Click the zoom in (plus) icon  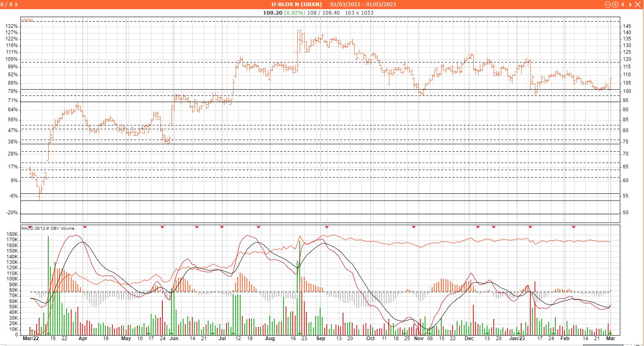point(615,4)
